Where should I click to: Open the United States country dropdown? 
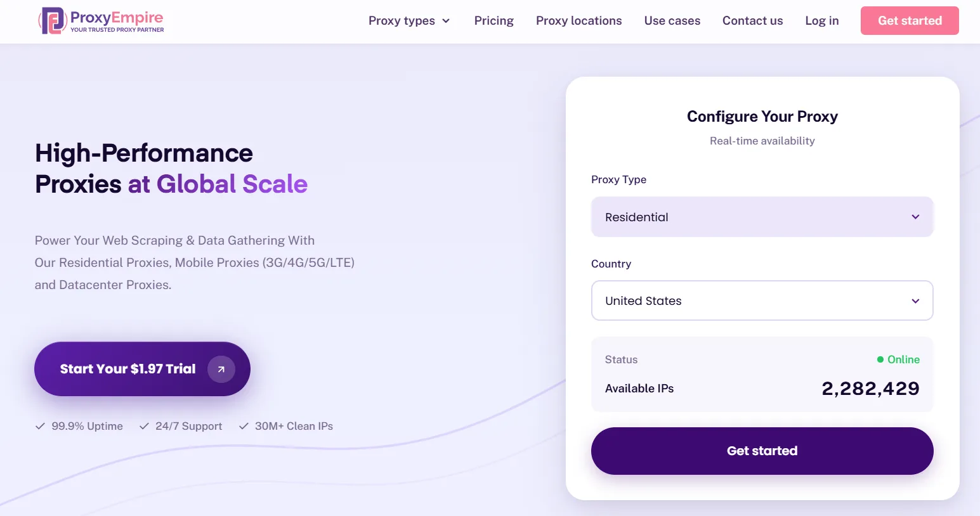coord(761,300)
